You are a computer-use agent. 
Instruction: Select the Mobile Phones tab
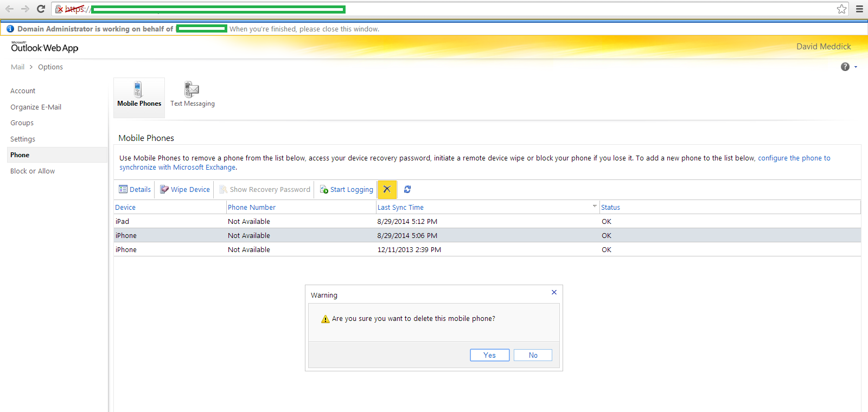tap(139, 98)
